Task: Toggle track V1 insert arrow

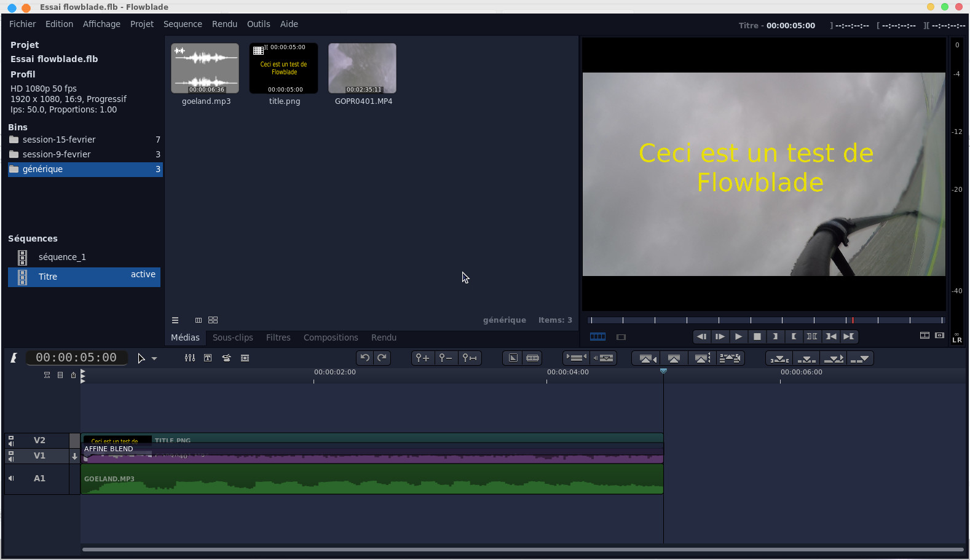Action: click(x=74, y=456)
